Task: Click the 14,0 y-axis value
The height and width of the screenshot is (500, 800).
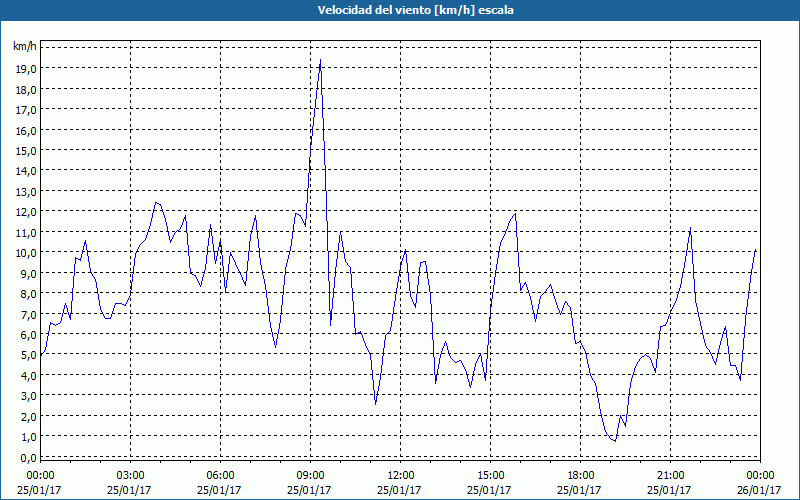Action: point(26,171)
